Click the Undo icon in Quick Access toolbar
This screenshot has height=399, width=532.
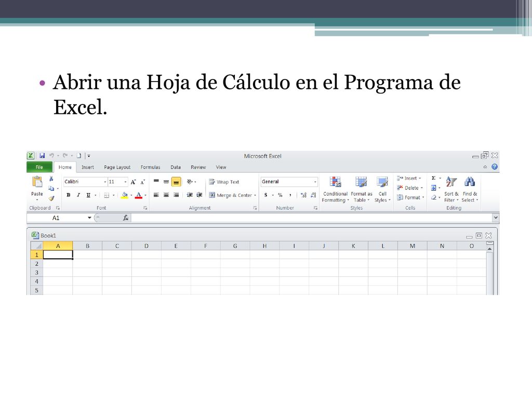click(51, 156)
